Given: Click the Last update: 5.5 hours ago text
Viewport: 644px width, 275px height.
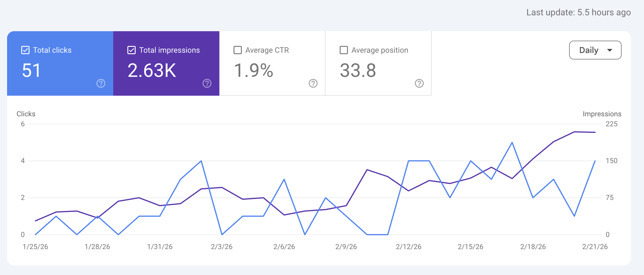Looking at the screenshot, I should pos(579,12).
